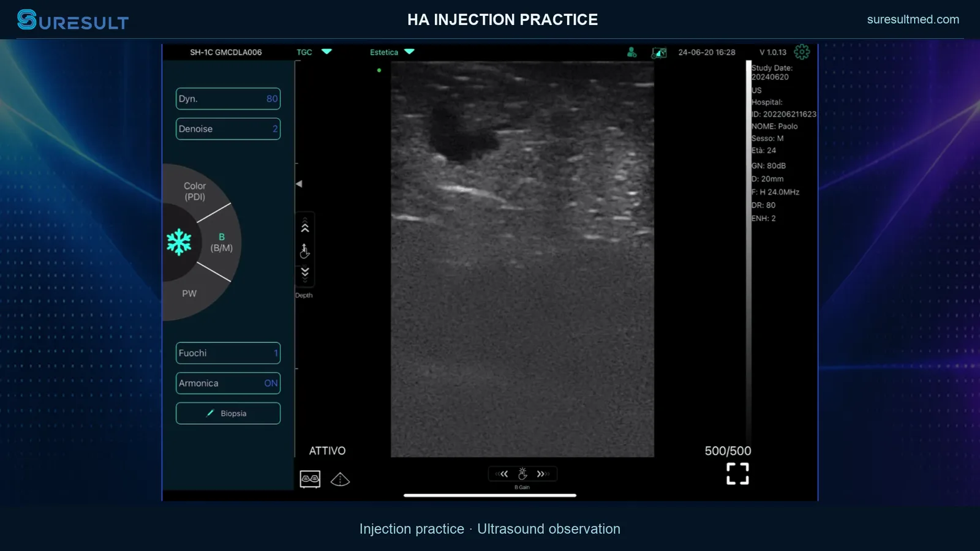Open the image review monitor icon
The image size is (980, 551).
coord(659,53)
